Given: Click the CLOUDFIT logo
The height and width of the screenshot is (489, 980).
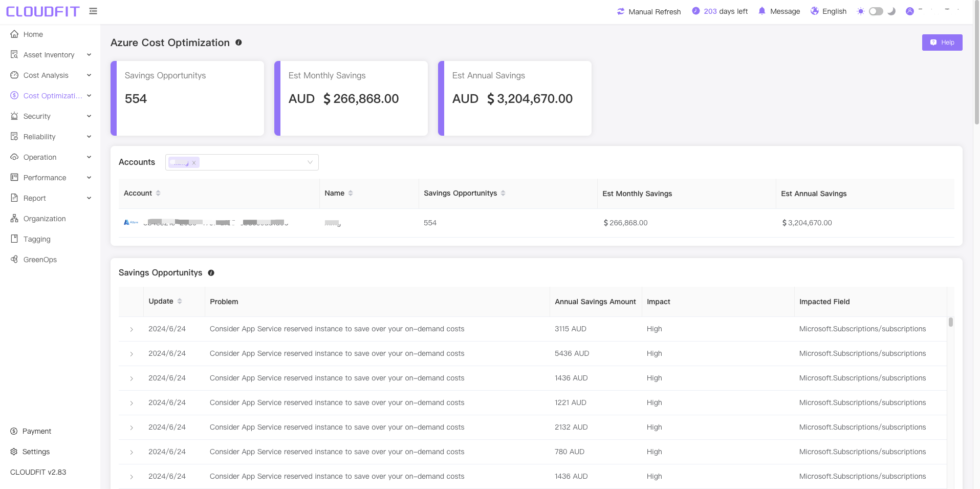Looking at the screenshot, I should point(43,11).
